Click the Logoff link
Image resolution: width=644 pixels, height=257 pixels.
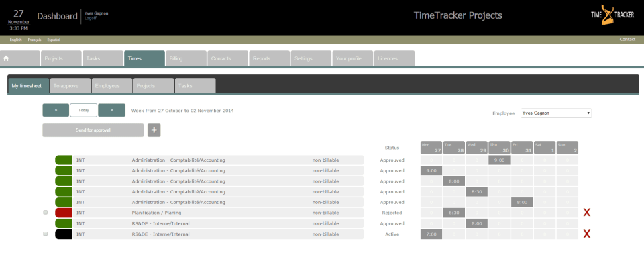pos(91,19)
